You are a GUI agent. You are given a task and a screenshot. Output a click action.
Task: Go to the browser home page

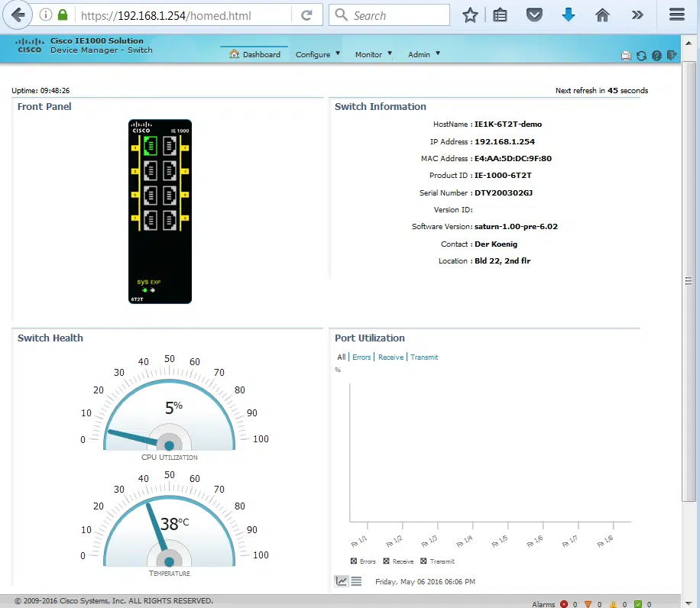602,15
